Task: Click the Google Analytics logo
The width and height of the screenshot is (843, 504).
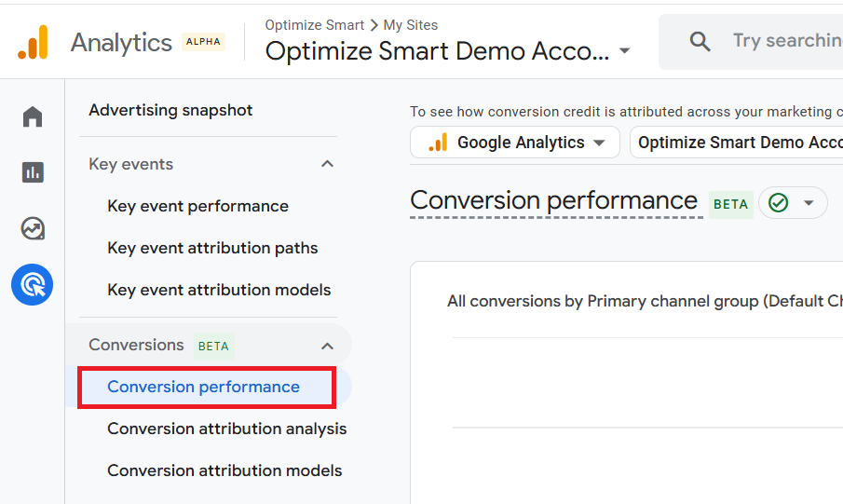Action: tap(34, 43)
